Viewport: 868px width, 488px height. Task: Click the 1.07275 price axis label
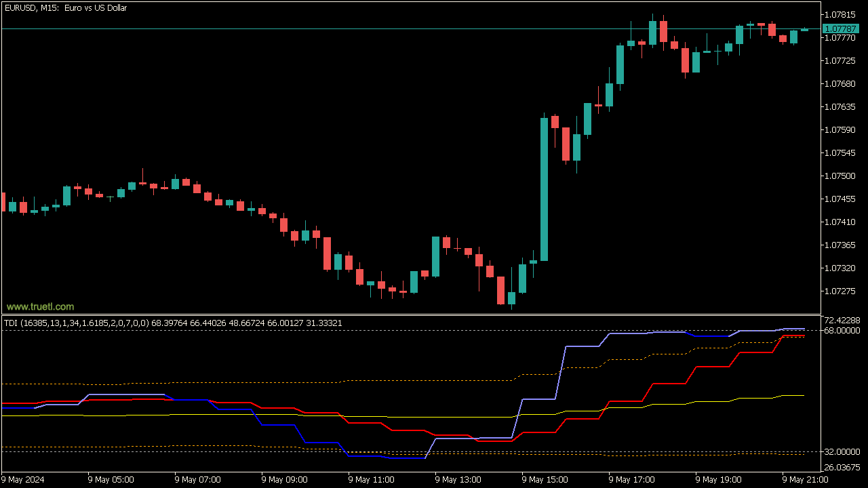coord(841,291)
